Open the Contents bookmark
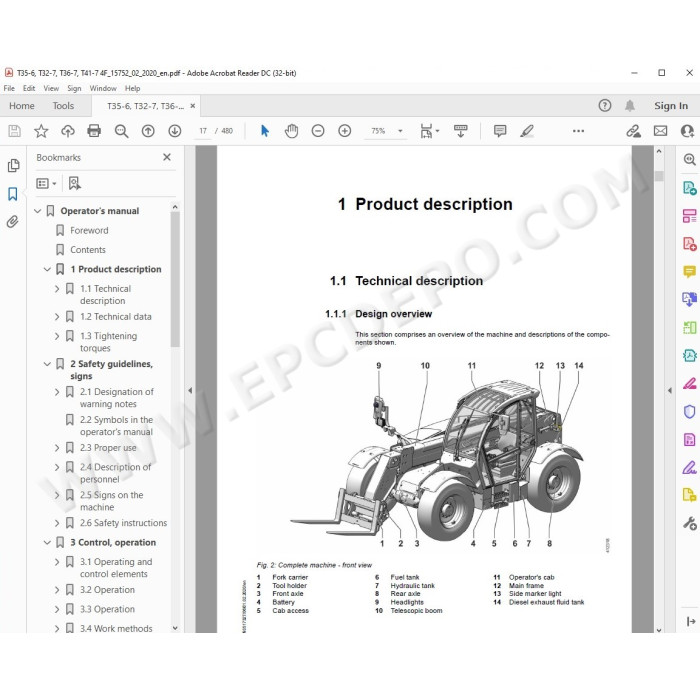This screenshot has width=700, height=700. (88, 250)
